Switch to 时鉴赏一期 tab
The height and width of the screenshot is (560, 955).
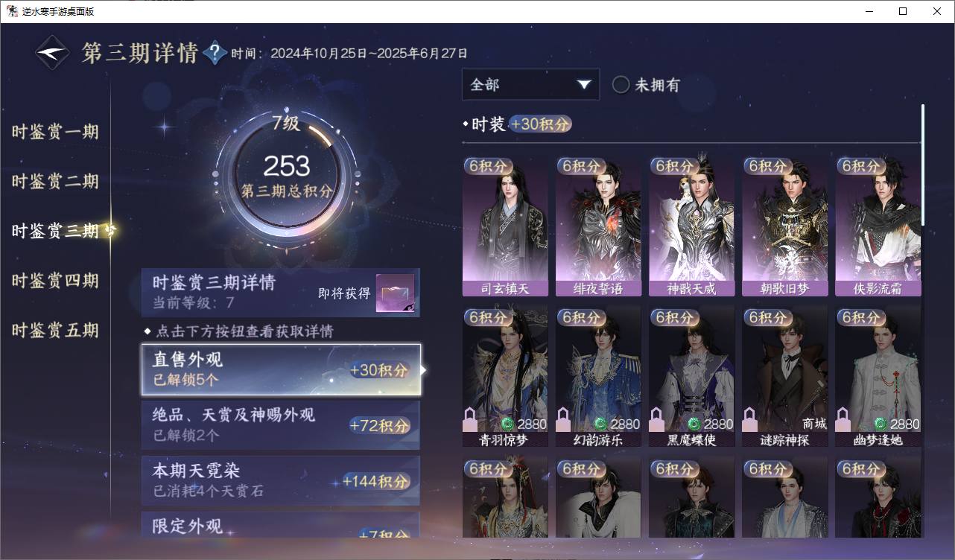tap(55, 133)
